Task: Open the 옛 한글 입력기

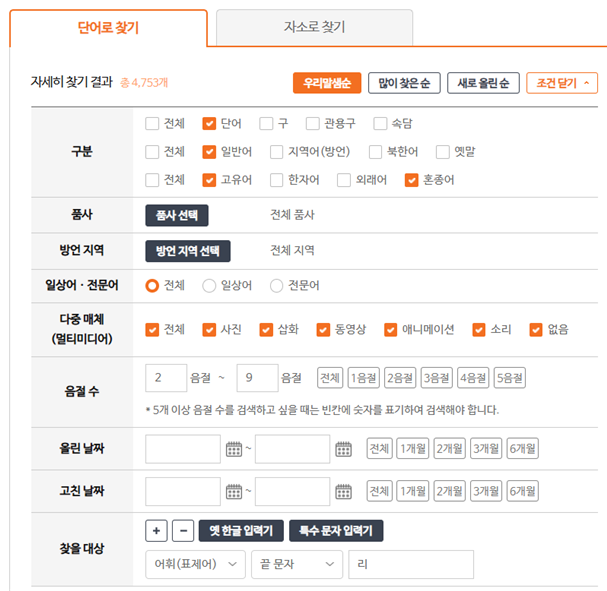Action: [241, 531]
